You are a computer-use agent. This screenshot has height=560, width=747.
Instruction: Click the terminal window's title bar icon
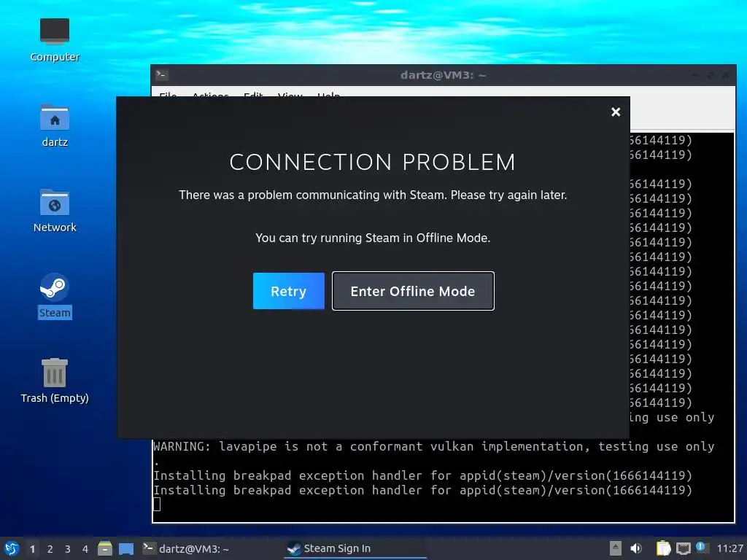[161, 75]
